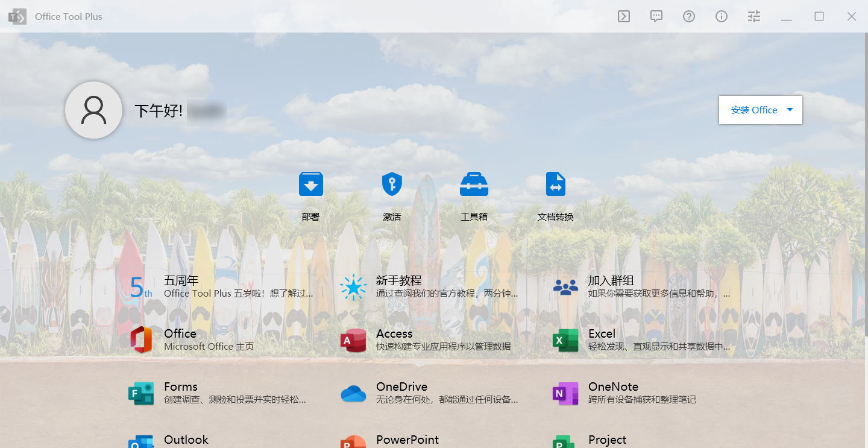This screenshot has width=868, height=448.
Task: Open the OneDrive title link
Action: point(401,386)
